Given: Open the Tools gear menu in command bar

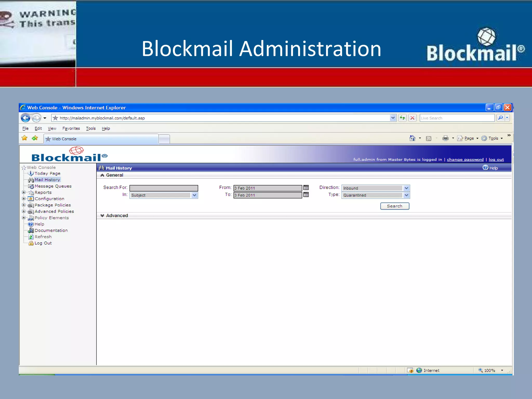Looking at the screenshot, I should point(492,138).
